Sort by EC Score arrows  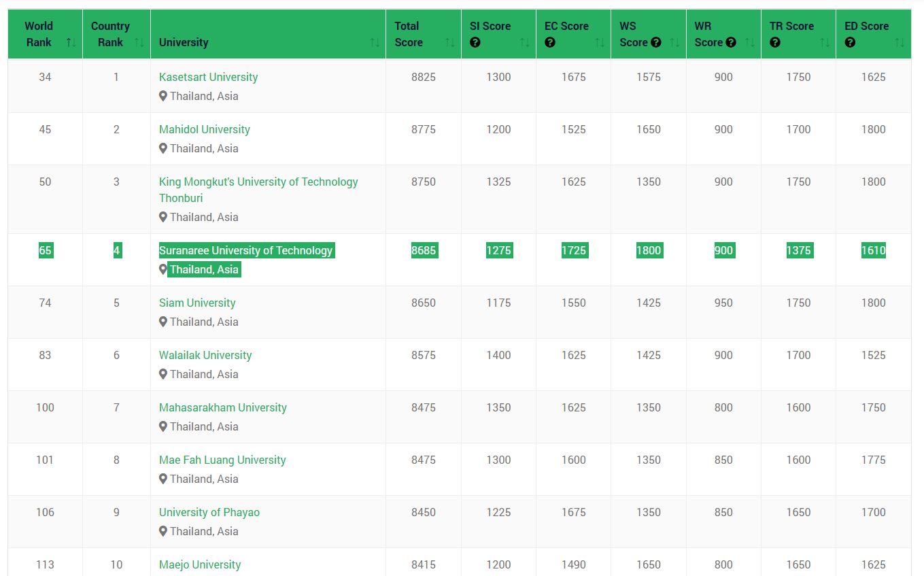pos(599,42)
